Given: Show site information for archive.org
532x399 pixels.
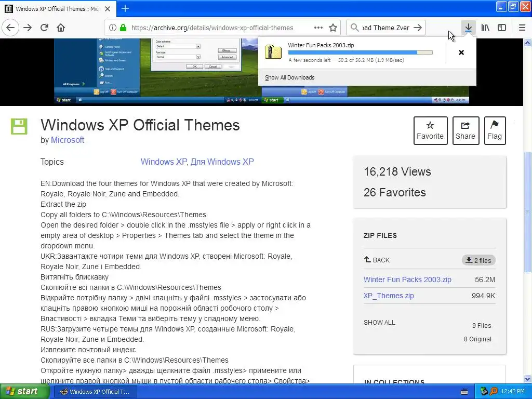Looking at the screenshot, I should pyautogui.click(x=112, y=28).
